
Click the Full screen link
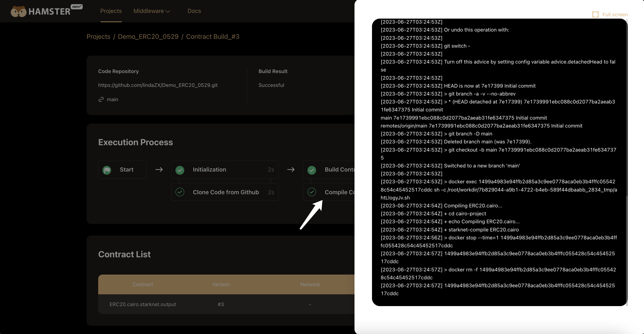(615, 15)
